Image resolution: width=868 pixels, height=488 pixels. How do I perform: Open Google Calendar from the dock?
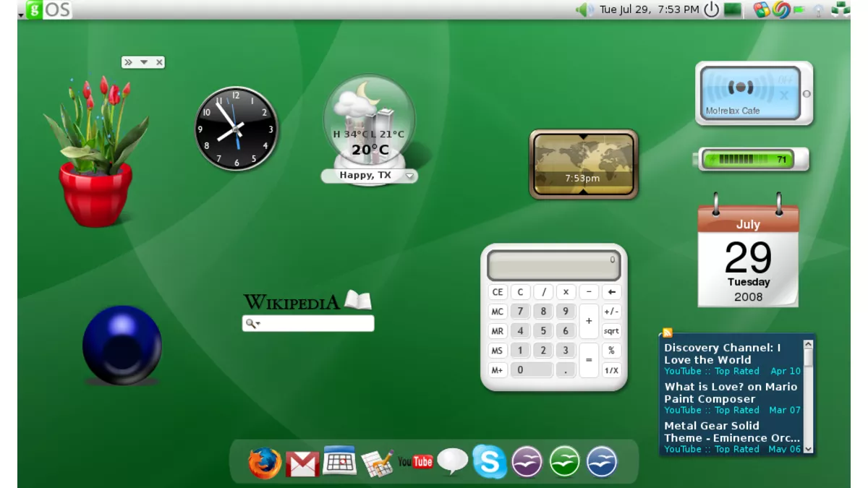(x=339, y=461)
